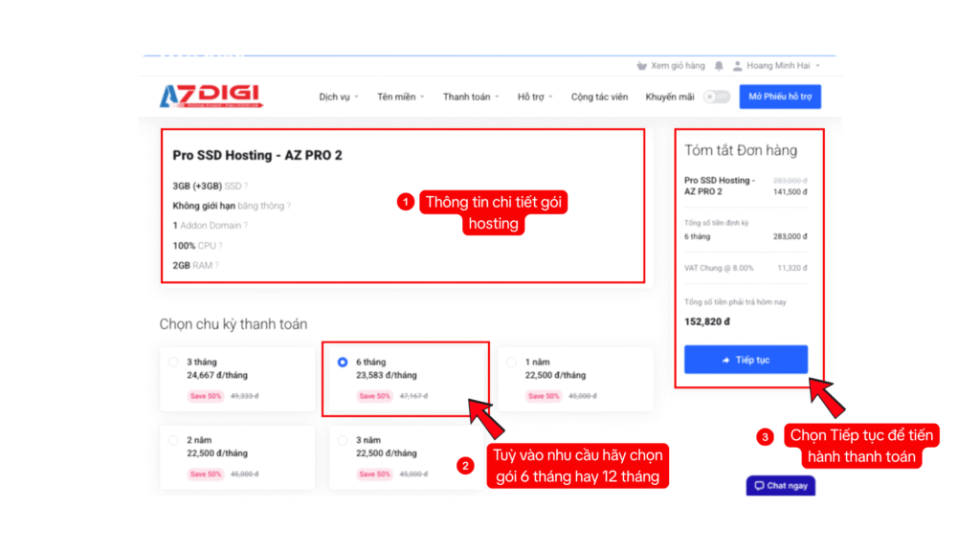Click the 152,820 đ total amount

(707, 321)
